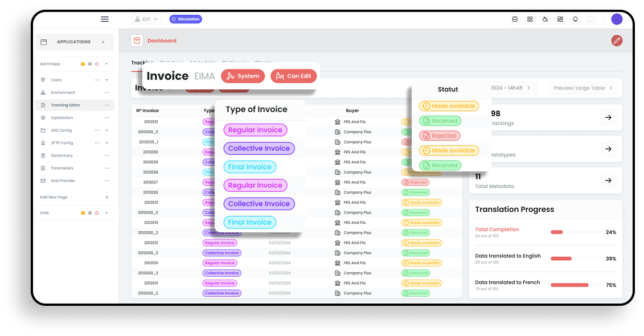
Task: Expand the Users submenu chevron
Action: pos(106,80)
